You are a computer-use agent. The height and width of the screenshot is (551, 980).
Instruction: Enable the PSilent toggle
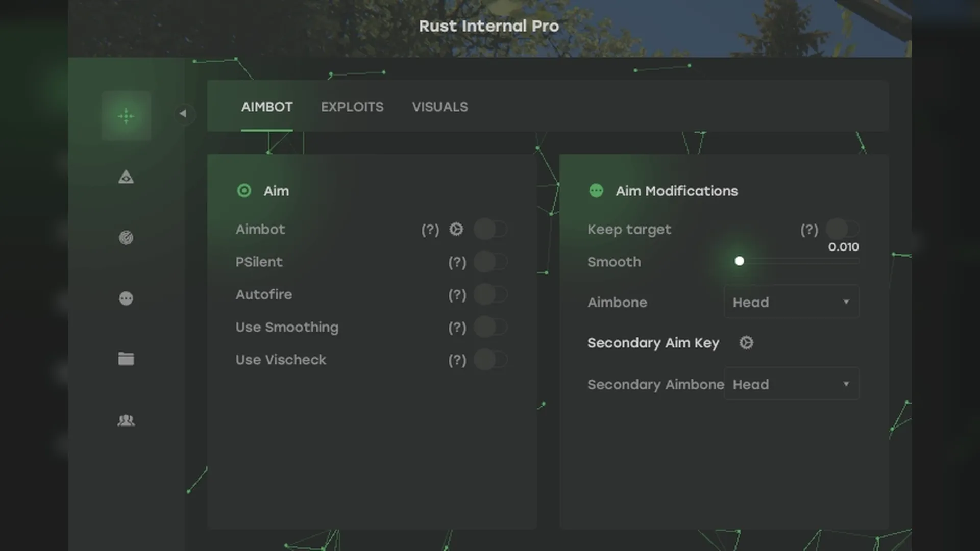click(490, 262)
